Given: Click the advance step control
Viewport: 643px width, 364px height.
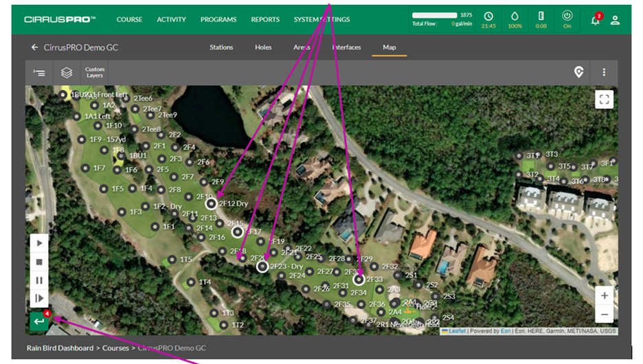Looking at the screenshot, I should [39, 299].
